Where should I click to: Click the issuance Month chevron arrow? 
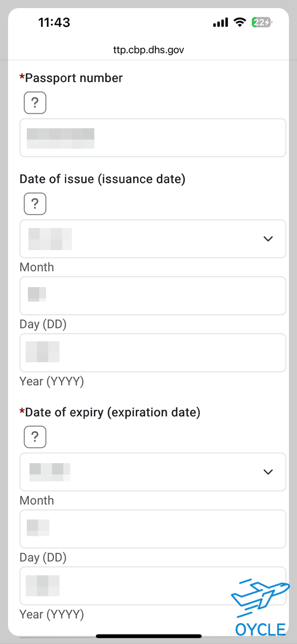269,238
